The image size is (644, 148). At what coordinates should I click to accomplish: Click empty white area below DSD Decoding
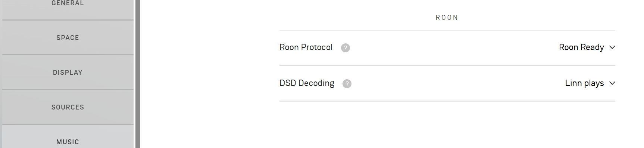point(447,125)
